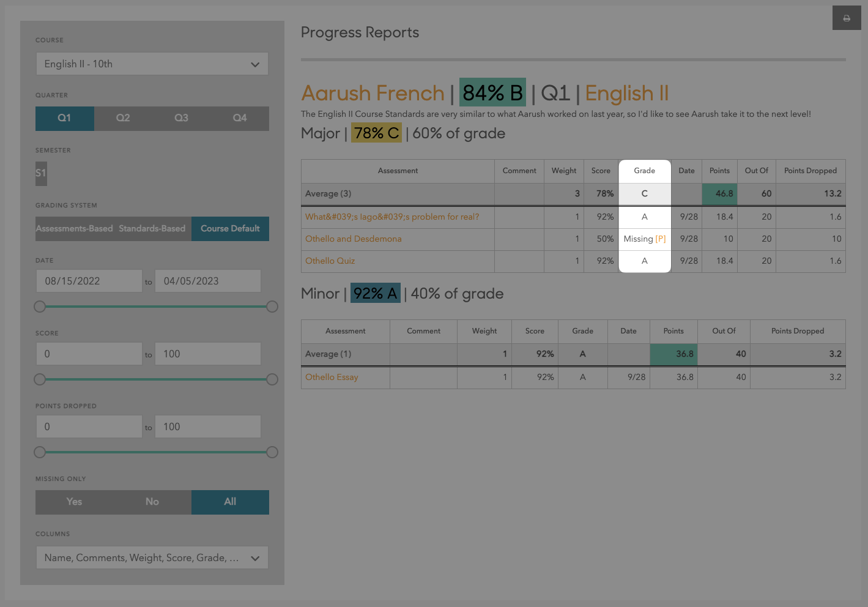Switch grading system to Standards-Based
This screenshot has width=868, height=607.
(152, 229)
